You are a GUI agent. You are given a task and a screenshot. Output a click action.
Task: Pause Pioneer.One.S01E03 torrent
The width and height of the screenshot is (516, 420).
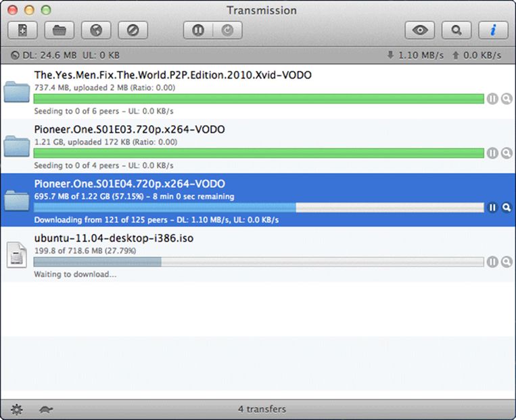pos(492,153)
